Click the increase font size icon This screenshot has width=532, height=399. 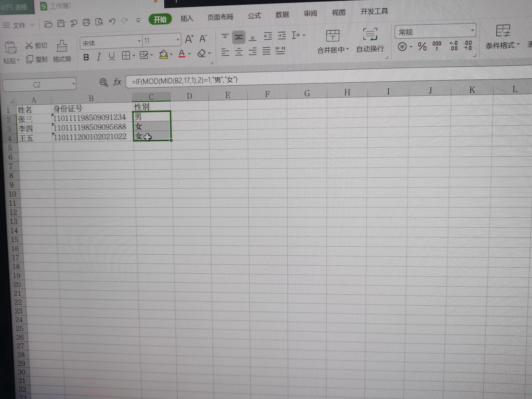(189, 39)
